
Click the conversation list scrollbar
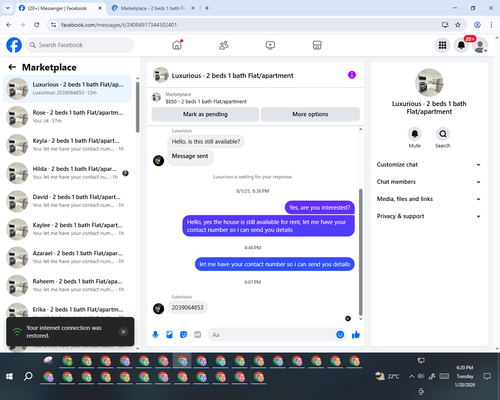138,107
